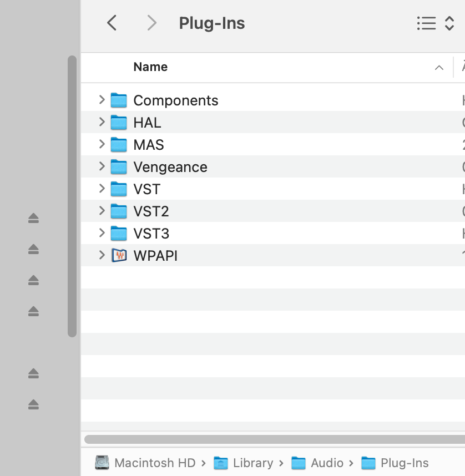The image size is (465, 476).
Task: Click the horizontal scrollbar below the file list
Action: (275, 439)
